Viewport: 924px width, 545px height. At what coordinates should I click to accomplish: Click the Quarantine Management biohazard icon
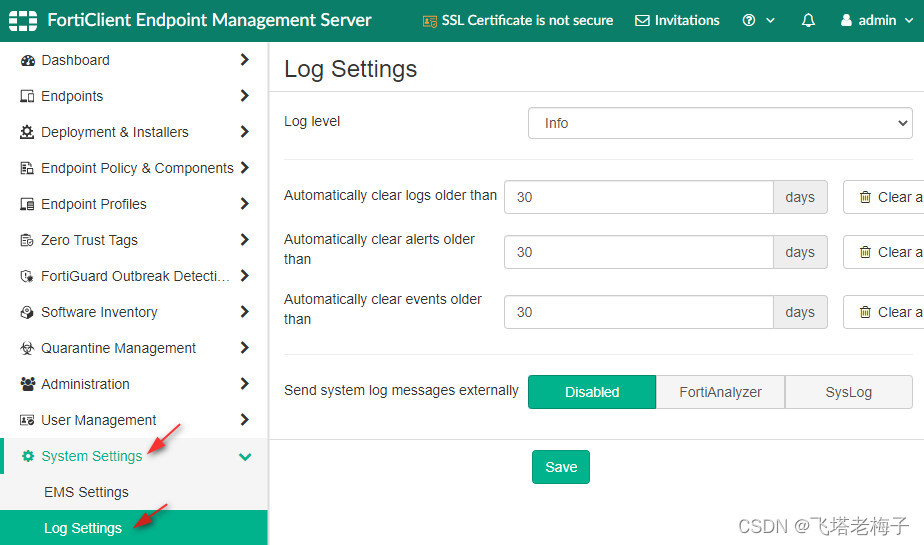27,348
